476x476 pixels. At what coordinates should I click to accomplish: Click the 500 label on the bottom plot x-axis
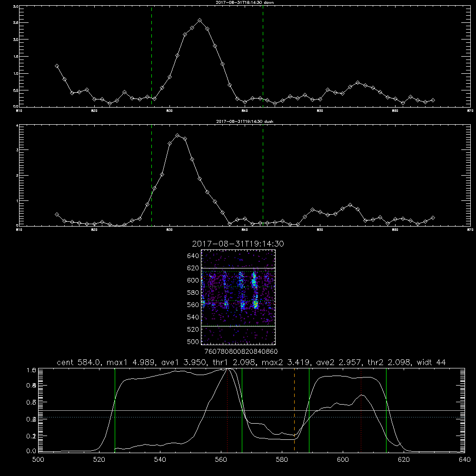click(38, 460)
